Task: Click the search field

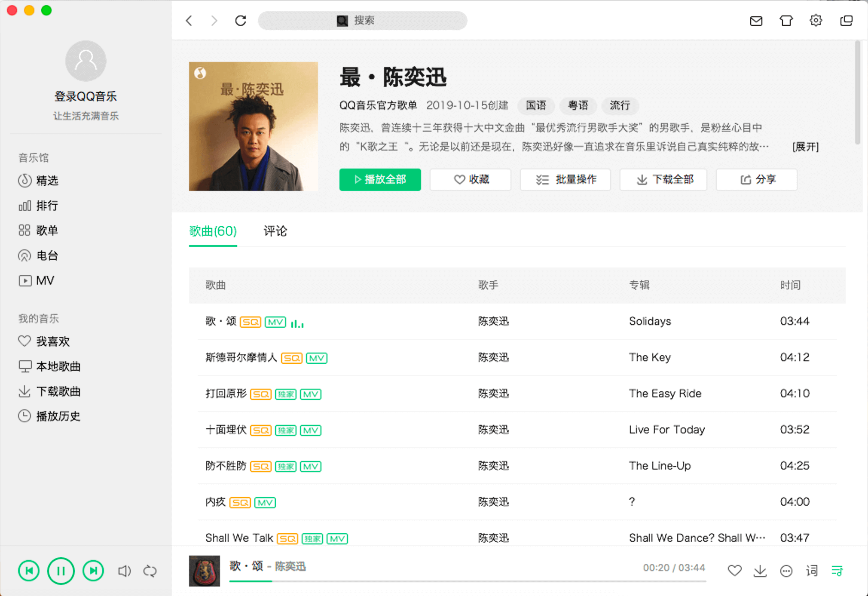Action: pos(362,20)
